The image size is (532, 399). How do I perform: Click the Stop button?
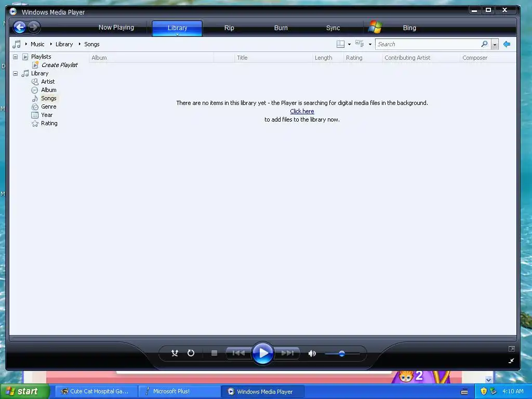point(214,353)
